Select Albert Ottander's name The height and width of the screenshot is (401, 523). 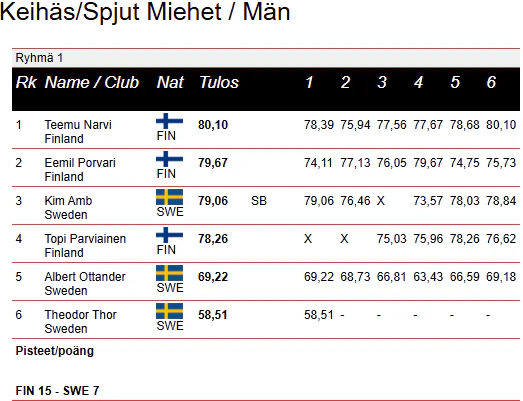(x=85, y=277)
